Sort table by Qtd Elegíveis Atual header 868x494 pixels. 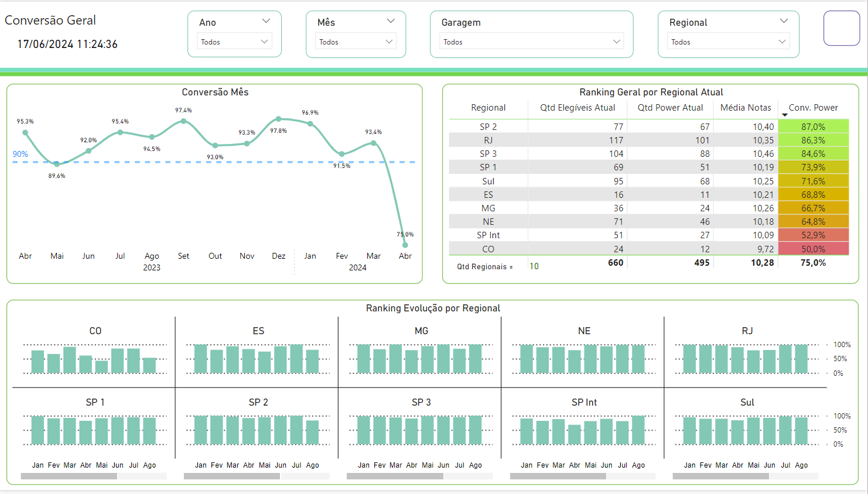(577, 108)
